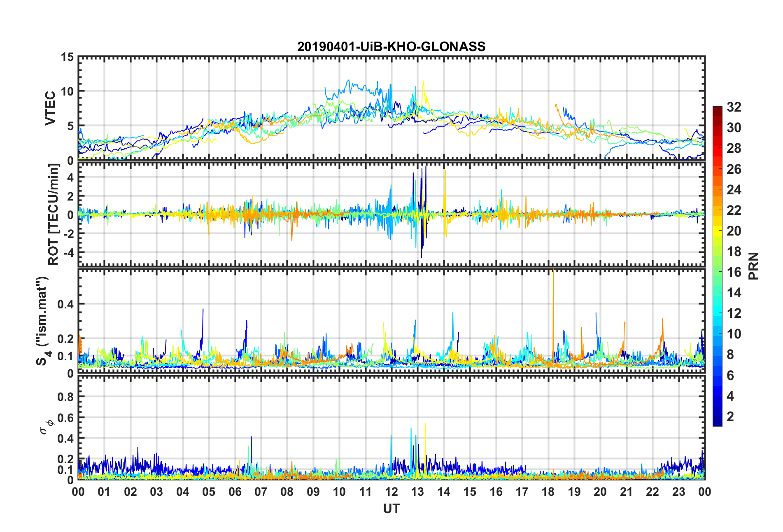This screenshot has height=532, width=783.
Task: Click the PRN colorbar tick label 20
Action: [x=734, y=231]
